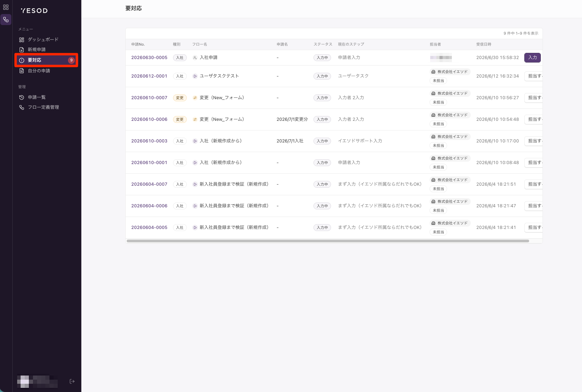Screen dimensions: 582x392
Task: Click the horizontal scrollbar below the table
Action: pyautogui.click(x=328, y=241)
